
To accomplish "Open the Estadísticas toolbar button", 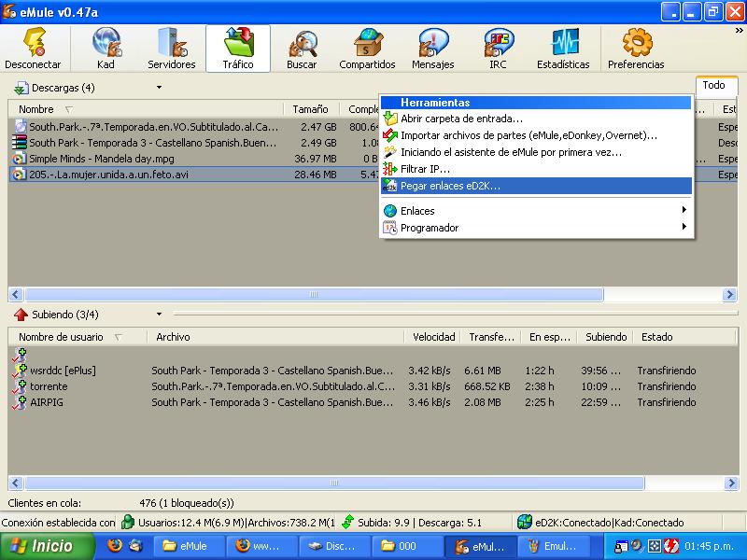I will pyautogui.click(x=563, y=49).
